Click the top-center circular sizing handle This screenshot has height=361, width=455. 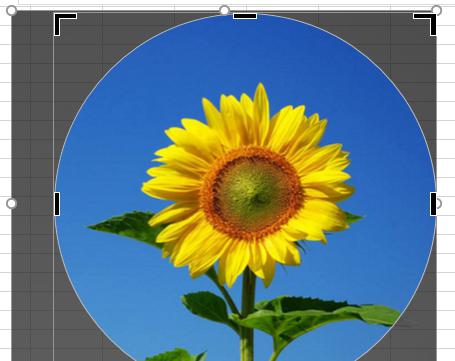(x=224, y=10)
